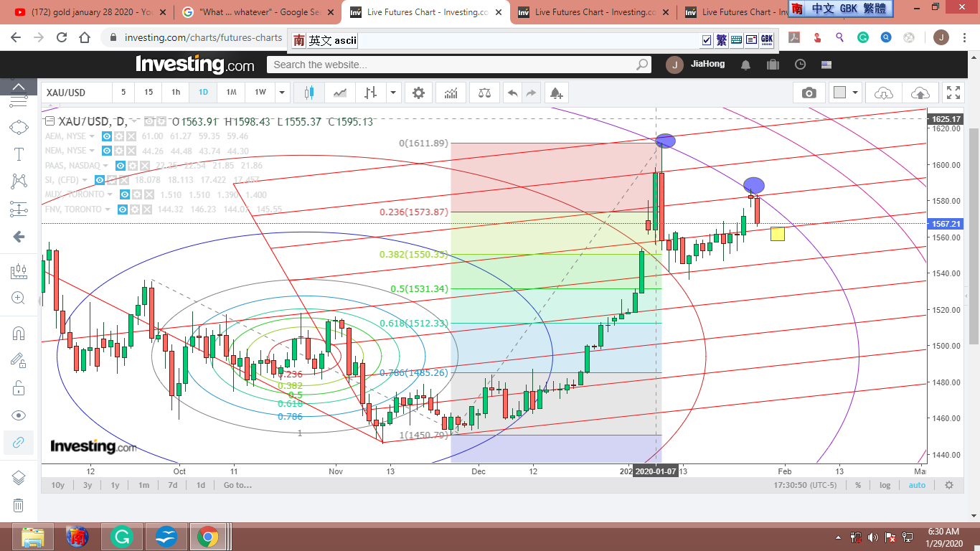Expand the AEM, NYSE legend dropdown
This screenshot has height=551, width=980.
(x=92, y=136)
